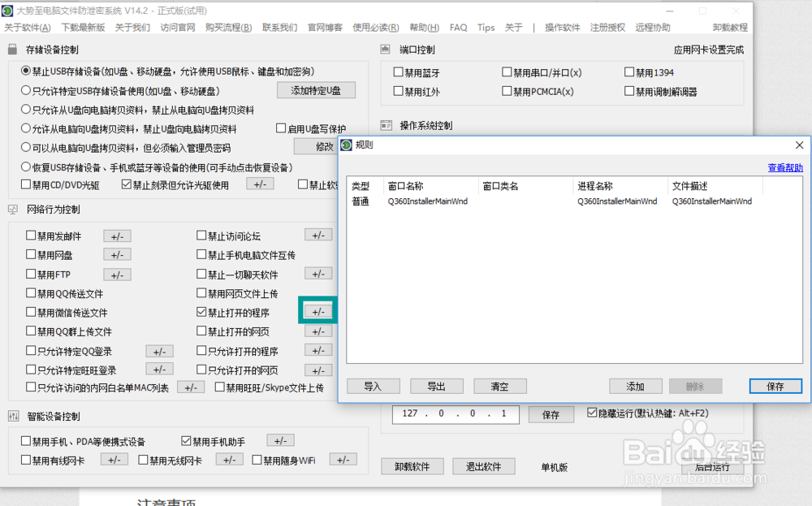The image size is (812, 506).
Task: Click the 网络行为控制 section icon
Action: [12, 210]
